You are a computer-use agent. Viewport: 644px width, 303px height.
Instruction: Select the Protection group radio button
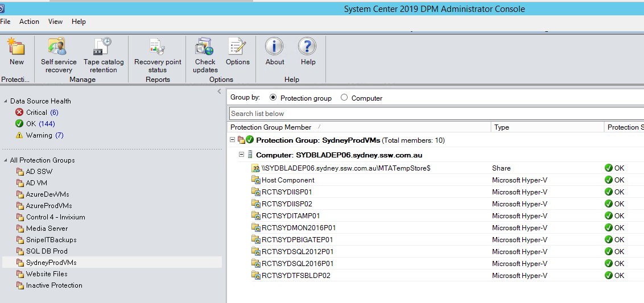click(273, 98)
